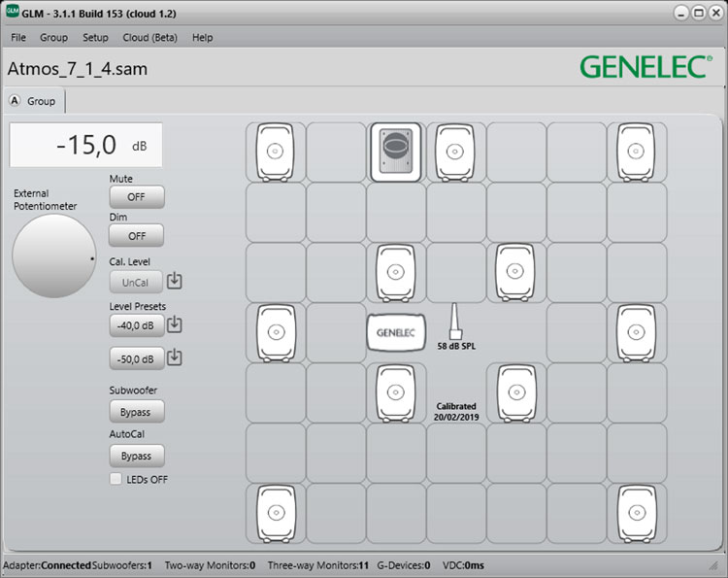Enable the LEDs OFF checkbox
This screenshot has height=578, width=728.
116,479
